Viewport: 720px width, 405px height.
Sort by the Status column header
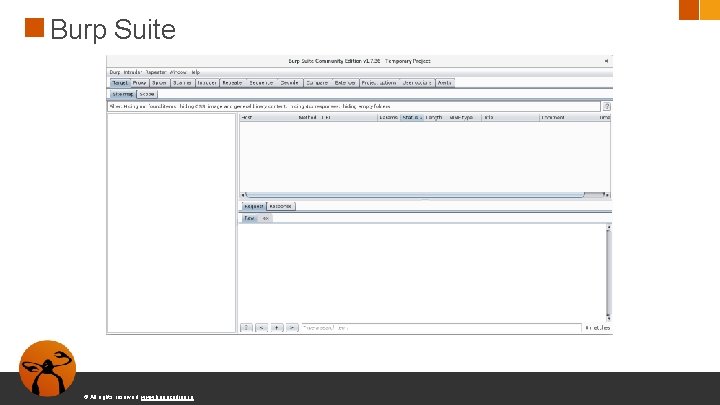[412, 118]
